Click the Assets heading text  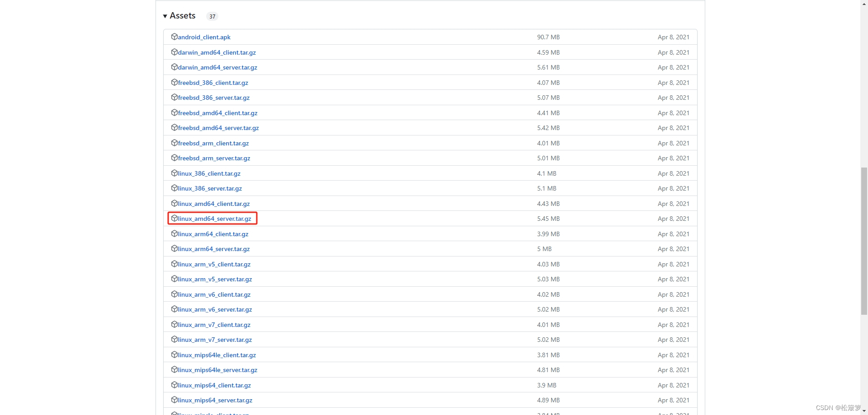(183, 16)
